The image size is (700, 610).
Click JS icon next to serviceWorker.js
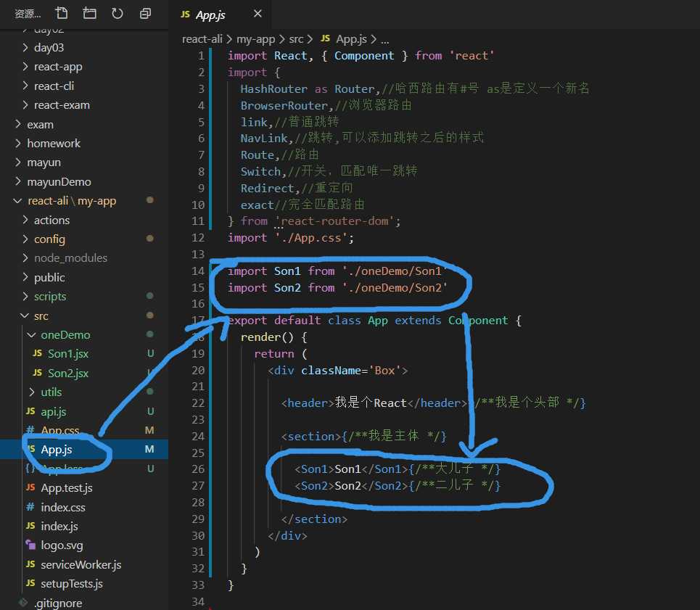(x=30, y=564)
